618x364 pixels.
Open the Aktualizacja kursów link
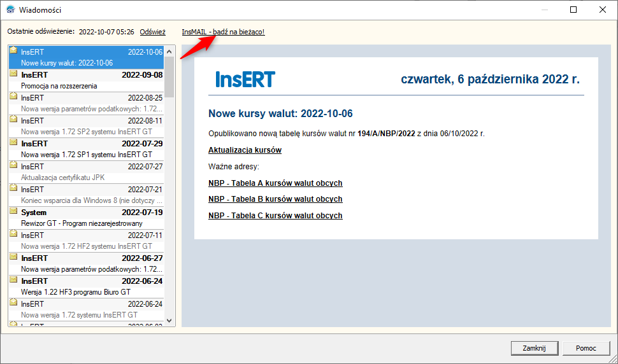(245, 150)
